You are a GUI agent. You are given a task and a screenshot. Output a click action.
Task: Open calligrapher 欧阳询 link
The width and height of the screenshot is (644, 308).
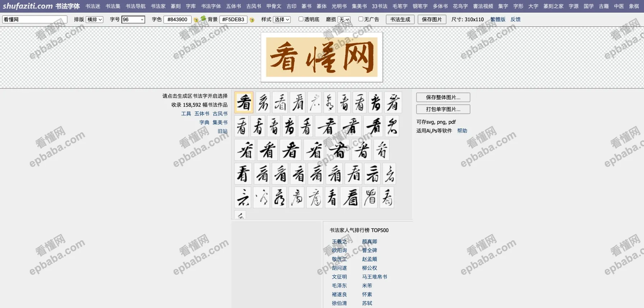click(339, 250)
